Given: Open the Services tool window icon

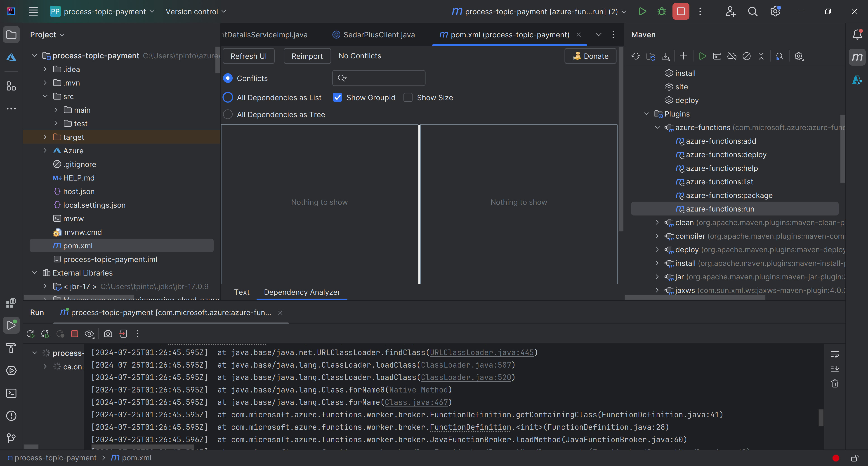Looking at the screenshot, I should [x=11, y=371].
